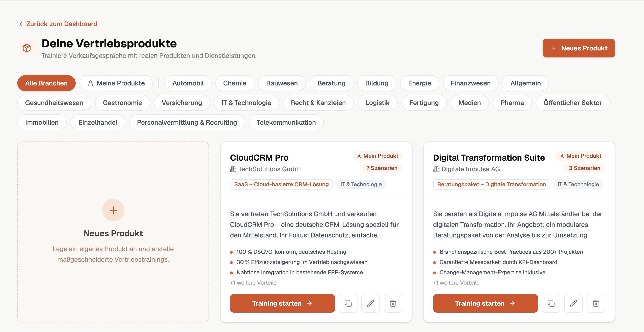Expand weitere Vorteile on Digital Transformation Suite

(456, 283)
